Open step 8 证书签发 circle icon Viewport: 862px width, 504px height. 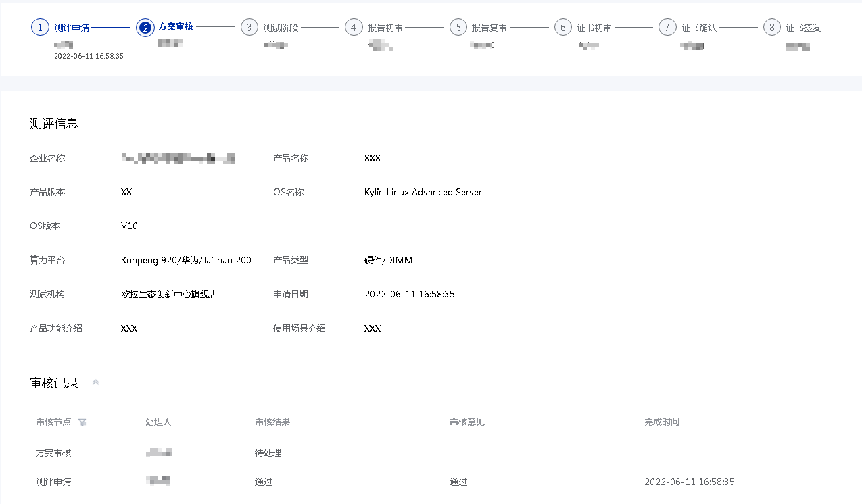click(x=772, y=28)
